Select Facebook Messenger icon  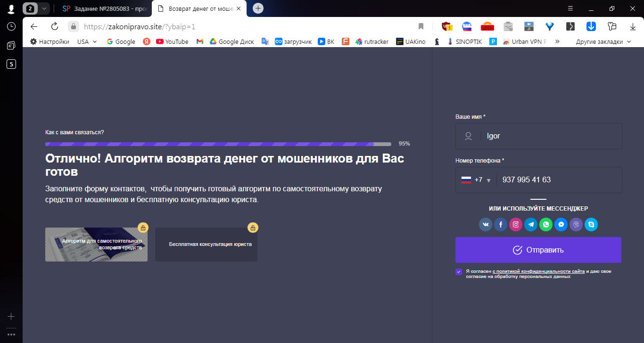(x=561, y=224)
